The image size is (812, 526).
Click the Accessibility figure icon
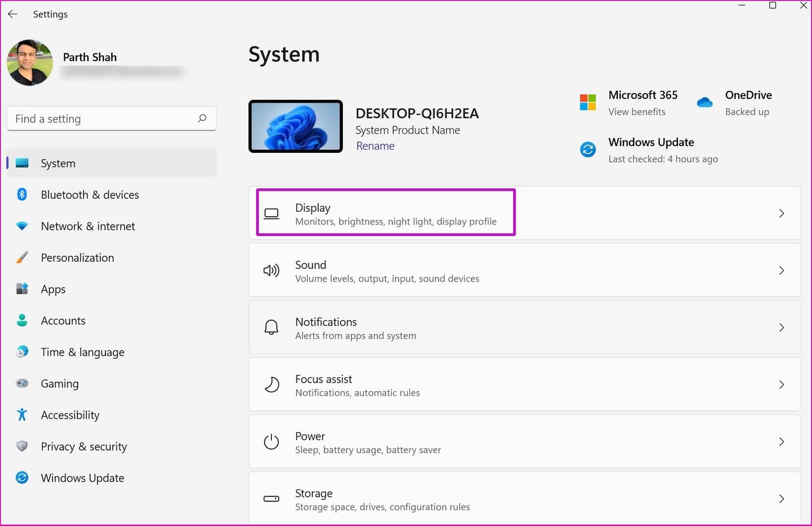22,415
